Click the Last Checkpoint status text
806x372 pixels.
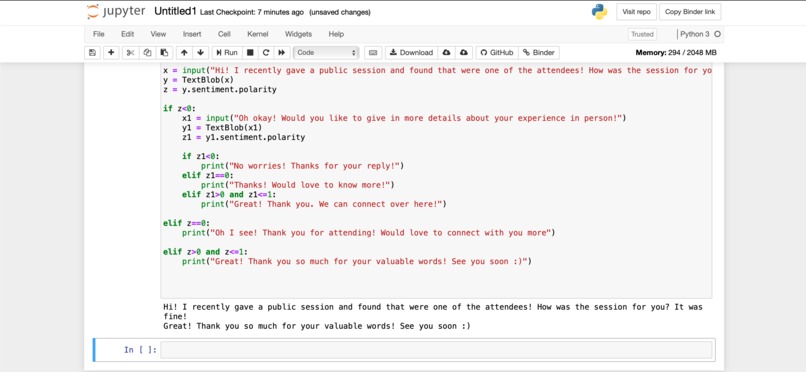coord(251,12)
